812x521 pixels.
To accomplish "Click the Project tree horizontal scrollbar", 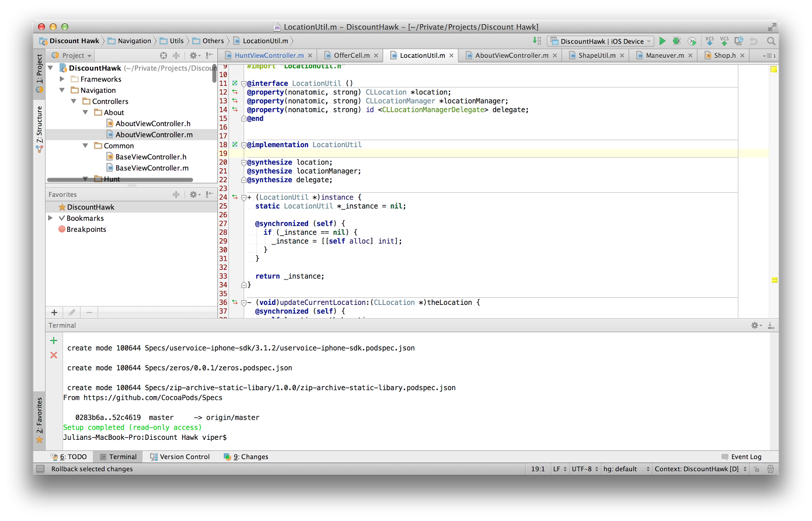I will (x=120, y=180).
